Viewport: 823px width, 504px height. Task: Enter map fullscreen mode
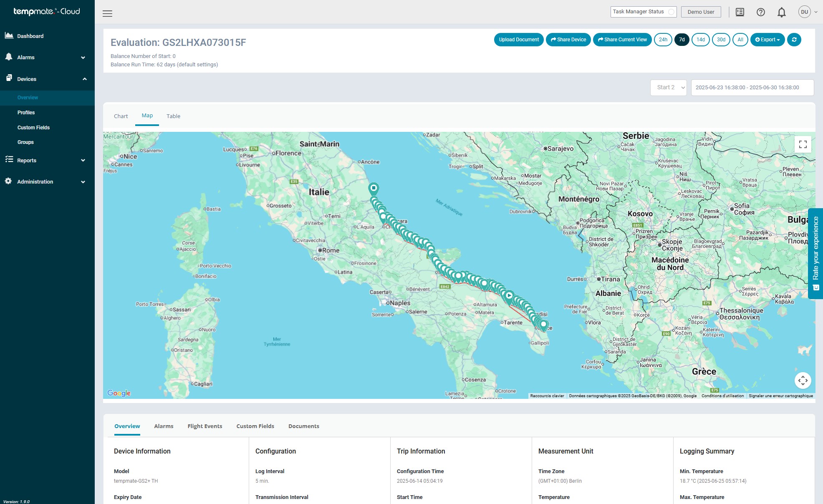803,144
